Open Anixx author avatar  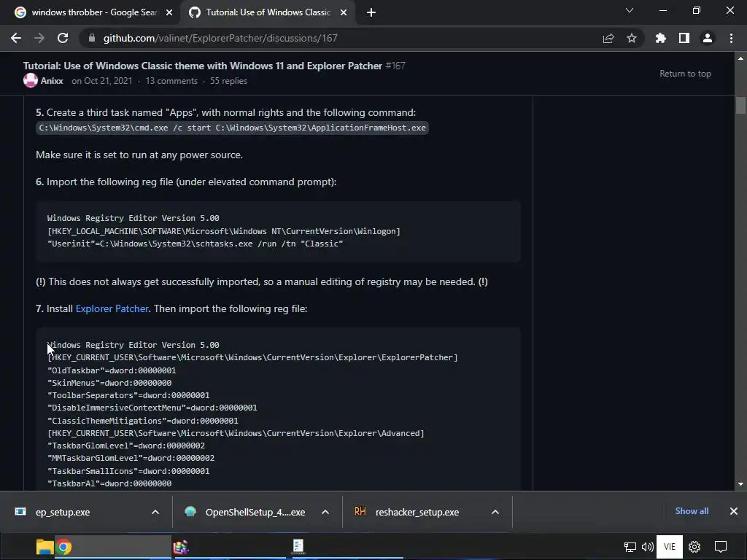(31, 80)
